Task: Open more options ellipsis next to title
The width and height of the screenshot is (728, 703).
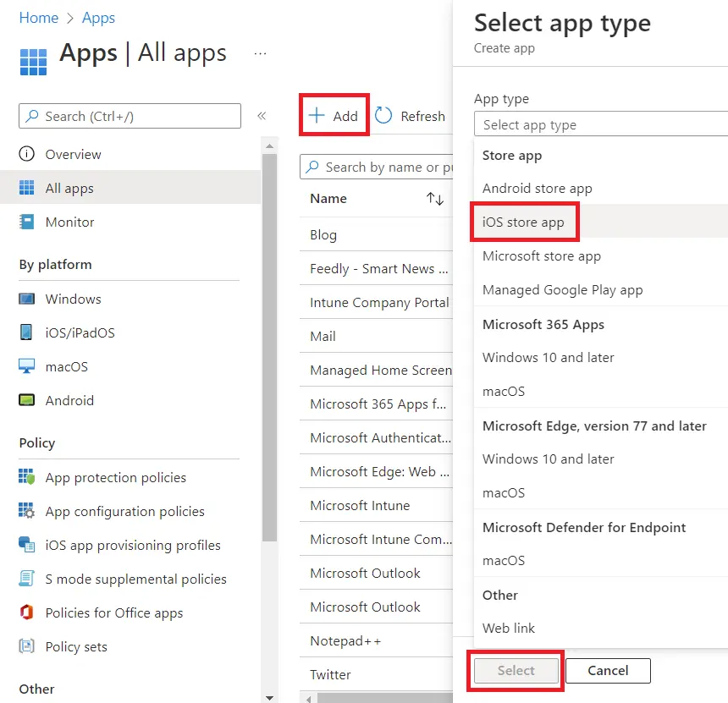Action: tap(260, 53)
